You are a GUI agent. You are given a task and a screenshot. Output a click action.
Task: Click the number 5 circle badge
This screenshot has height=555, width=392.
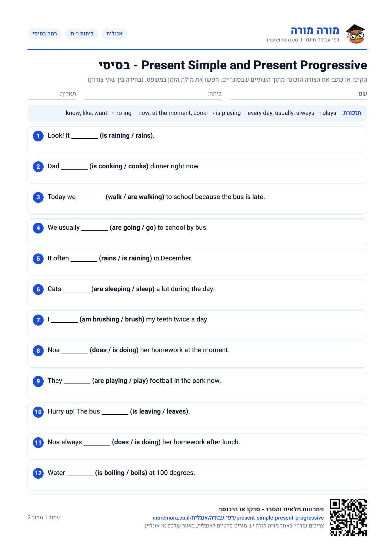(38, 259)
